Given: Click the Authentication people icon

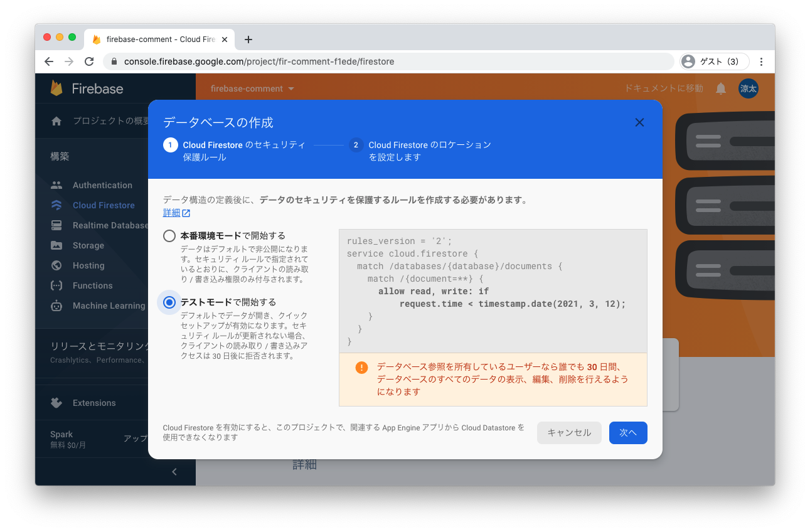Looking at the screenshot, I should [x=56, y=185].
